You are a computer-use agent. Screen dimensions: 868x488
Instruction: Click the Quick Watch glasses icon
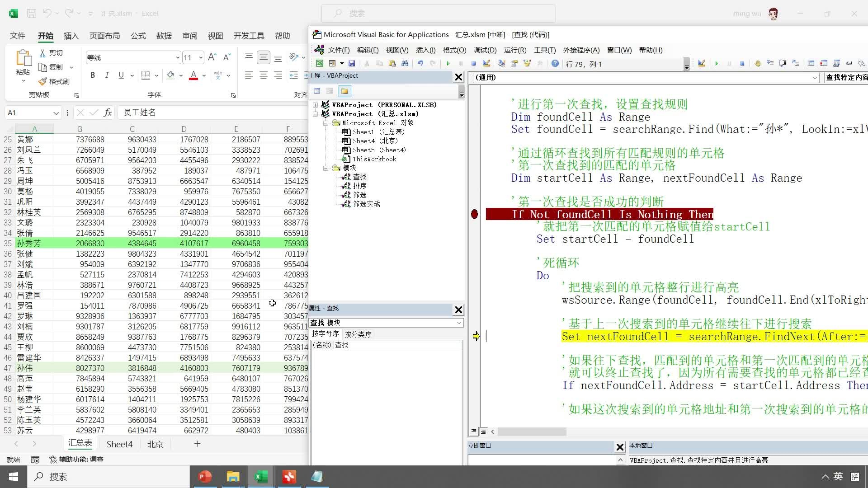849,64
